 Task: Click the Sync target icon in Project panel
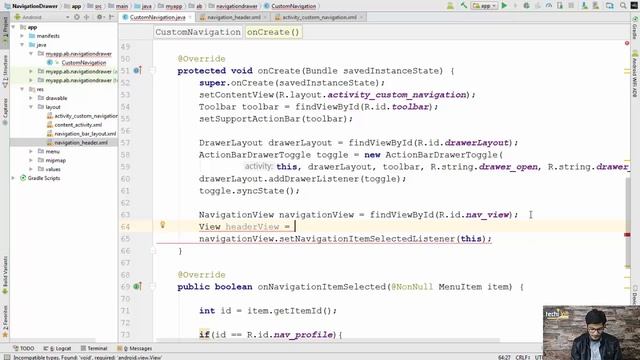pos(77,17)
